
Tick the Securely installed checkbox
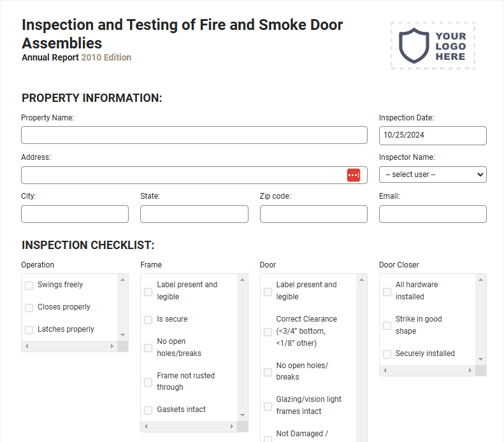click(x=387, y=354)
